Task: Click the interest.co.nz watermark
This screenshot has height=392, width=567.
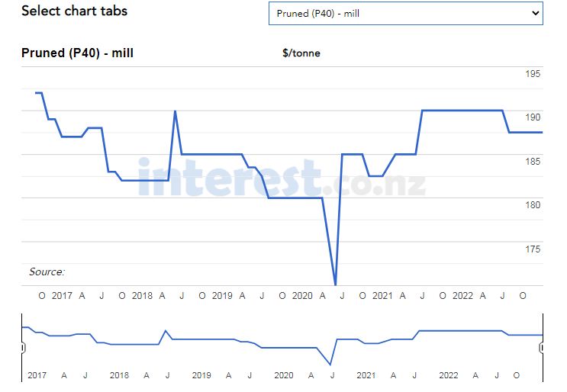Action: [281, 178]
